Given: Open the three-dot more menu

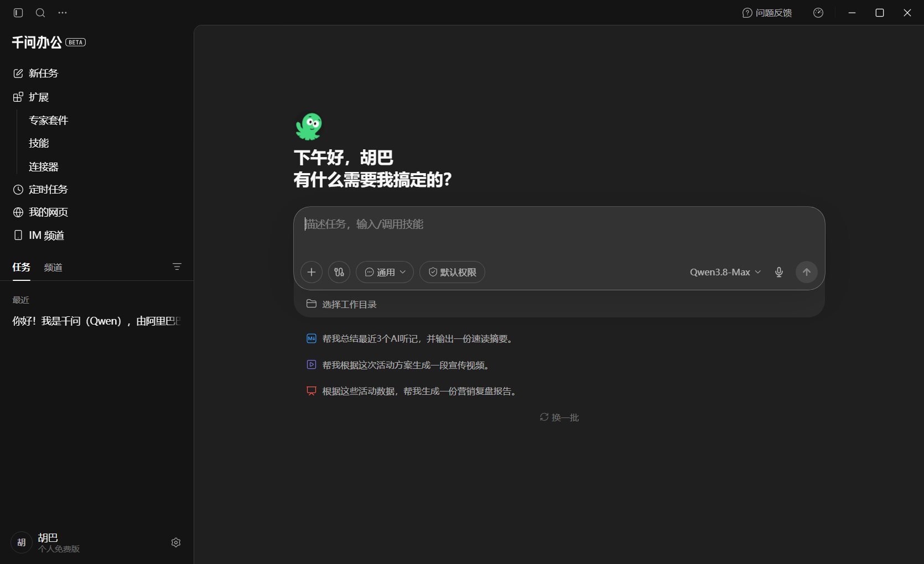Looking at the screenshot, I should [63, 13].
